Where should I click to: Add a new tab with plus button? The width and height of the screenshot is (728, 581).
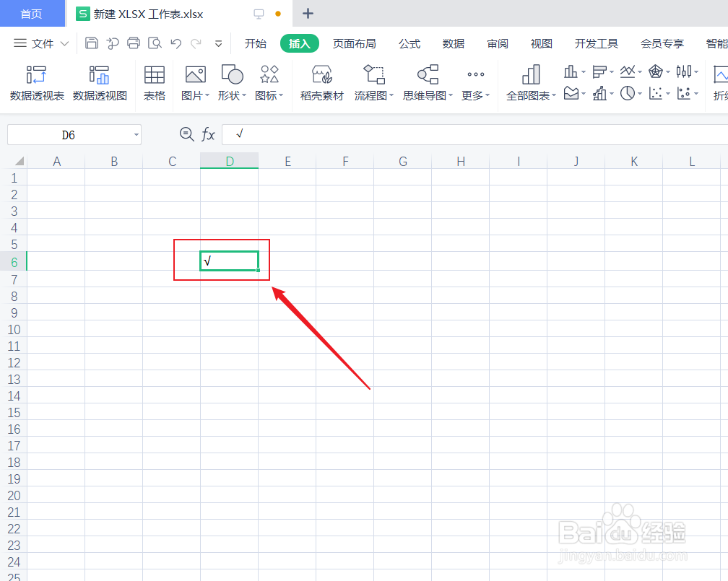[x=308, y=14]
